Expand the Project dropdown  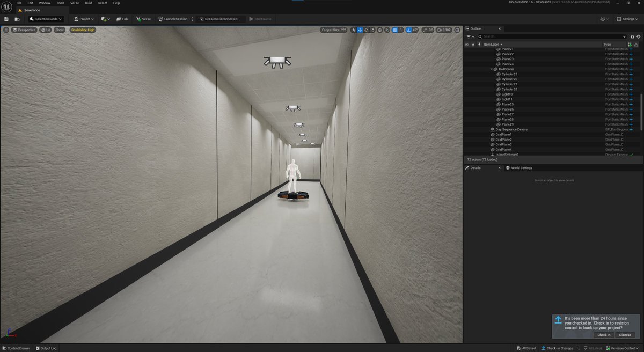[83, 19]
